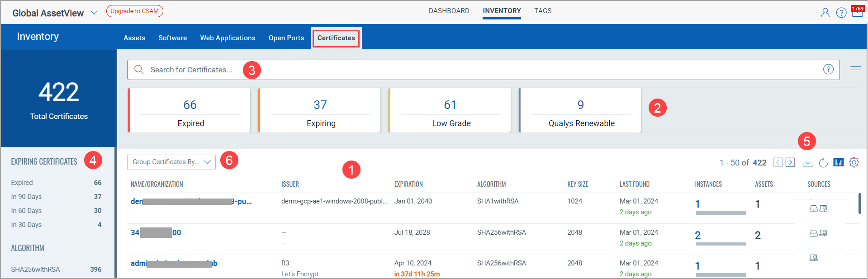This screenshot has height=279, width=868.
Task: Open the notifications icon showing 1769
Action: click(857, 11)
